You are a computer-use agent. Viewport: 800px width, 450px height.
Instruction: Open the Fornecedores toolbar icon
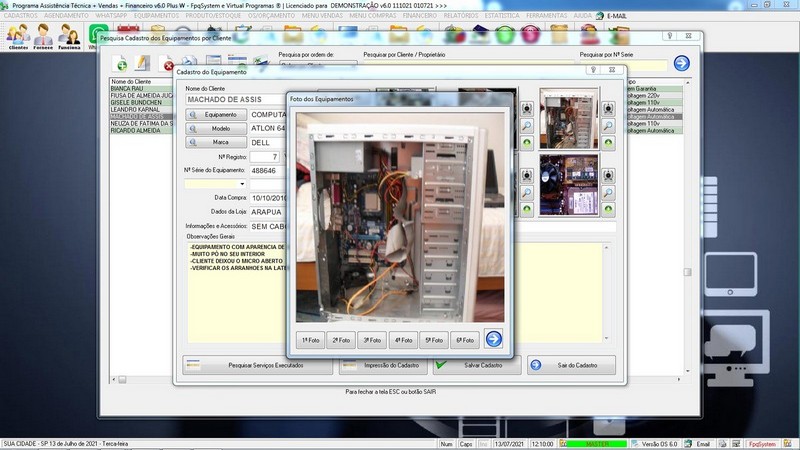pos(43,36)
